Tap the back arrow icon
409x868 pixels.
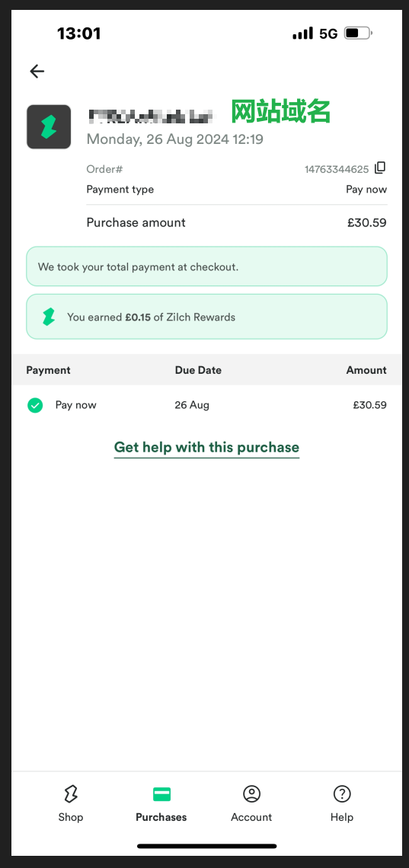click(x=37, y=71)
